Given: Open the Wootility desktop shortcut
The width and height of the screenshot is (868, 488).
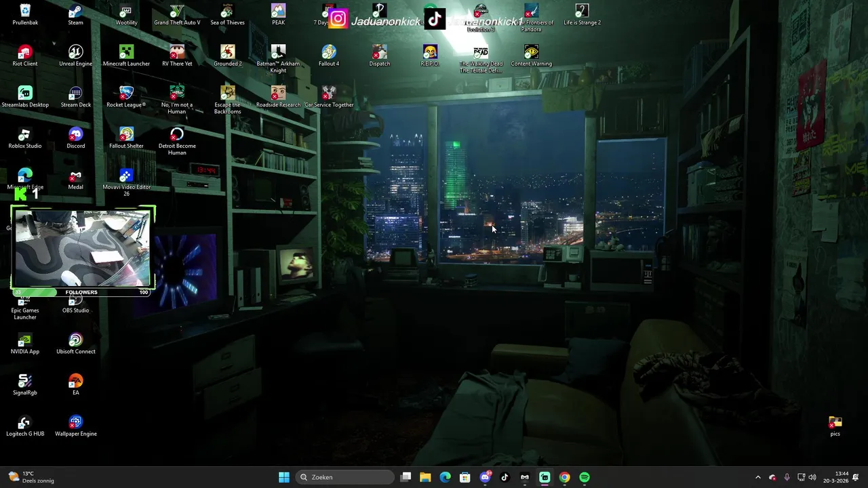Looking at the screenshot, I should [126, 15].
